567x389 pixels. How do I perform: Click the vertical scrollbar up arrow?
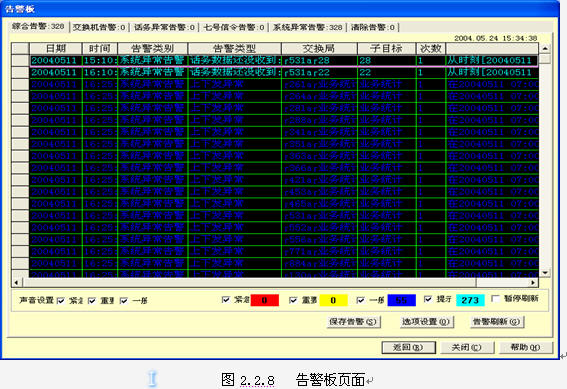coord(545,48)
